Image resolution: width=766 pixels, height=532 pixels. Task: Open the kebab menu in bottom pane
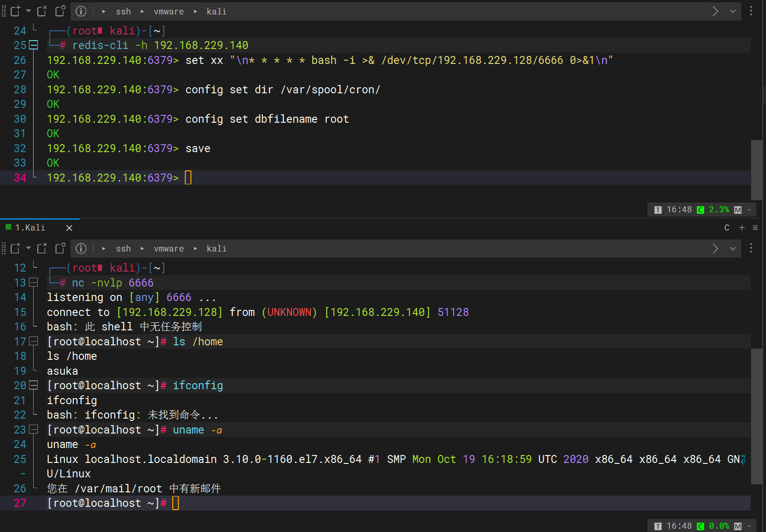point(751,248)
